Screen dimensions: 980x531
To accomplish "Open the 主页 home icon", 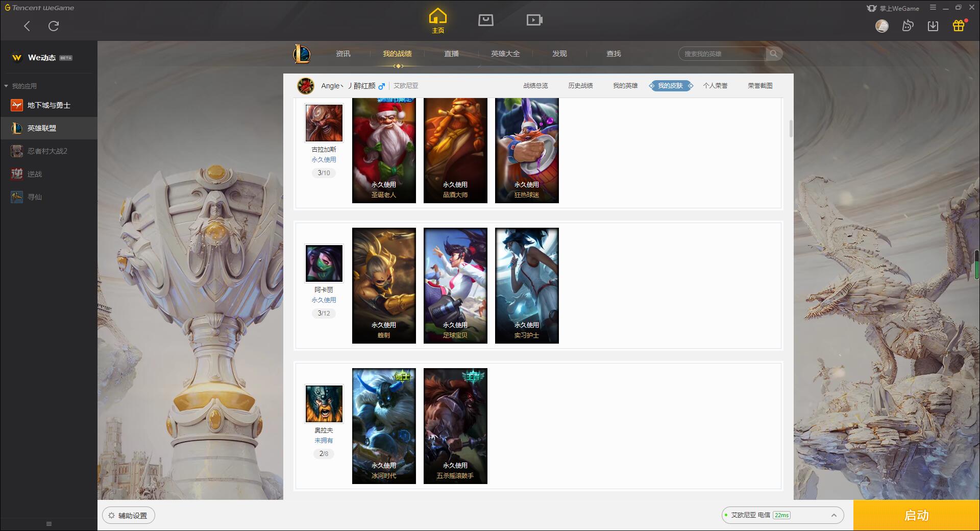I will [437, 20].
